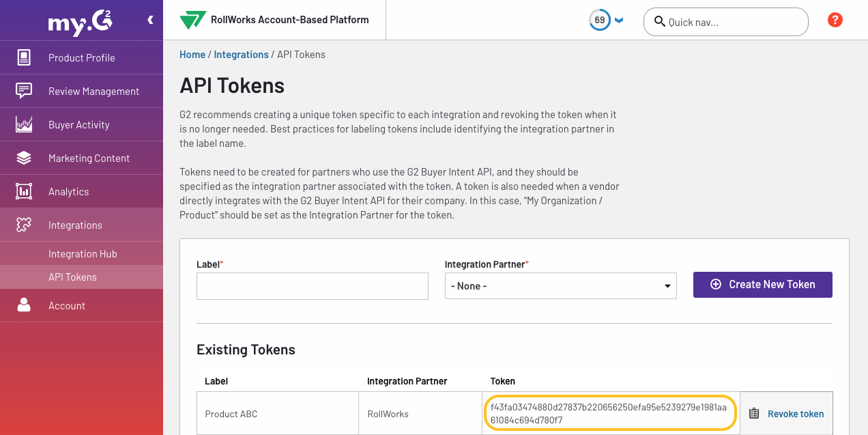Click the Review Management chat icon
The image size is (868, 435).
coord(24,91)
